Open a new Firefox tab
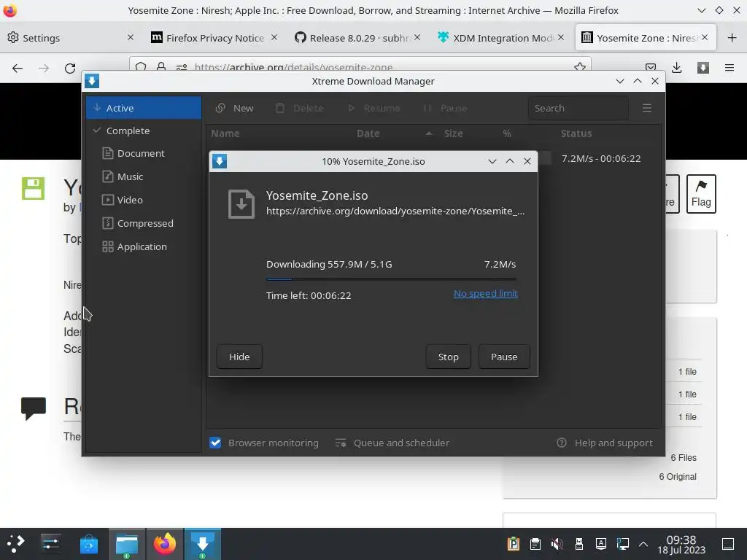Image resolution: width=747 pixels, height=560 pixels. 732,38
